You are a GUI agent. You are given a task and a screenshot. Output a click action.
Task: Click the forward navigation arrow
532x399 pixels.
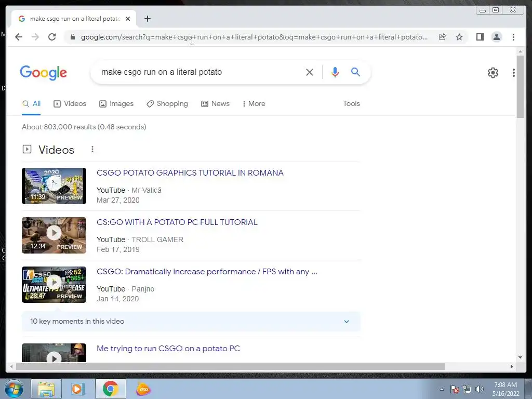click(x=35, y=37)
